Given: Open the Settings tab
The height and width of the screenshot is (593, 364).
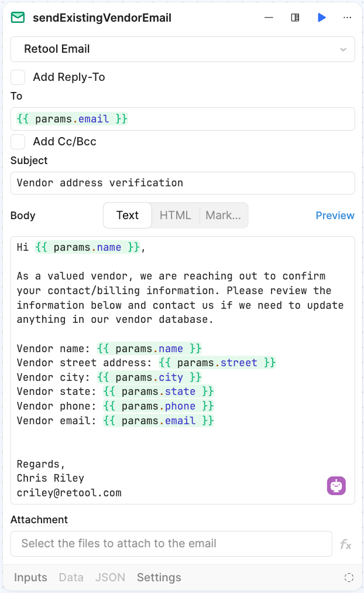Looking at the screenshot, I should 159,578.
